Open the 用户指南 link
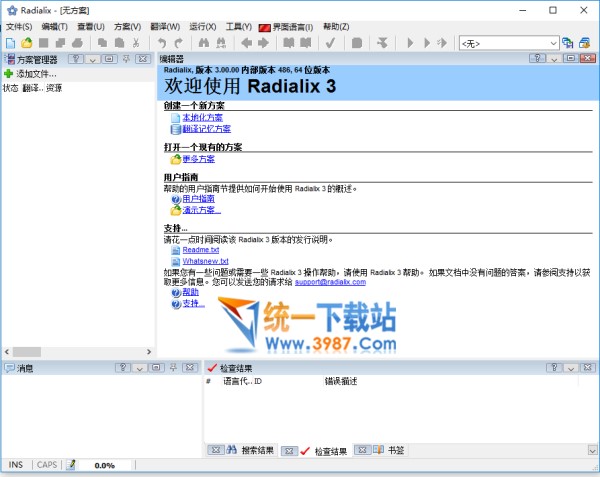This screenshot has width=600, height=477. (199, 199)
